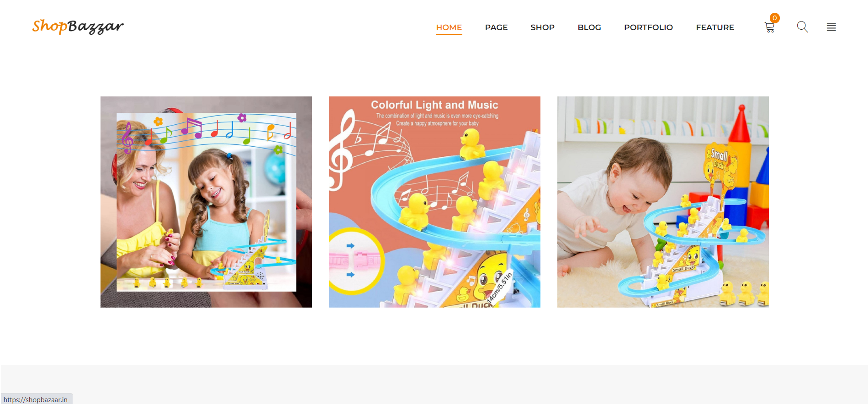The image size is (868, 404).
Task: Open the PAGE menu
Action: coord(496,27)
